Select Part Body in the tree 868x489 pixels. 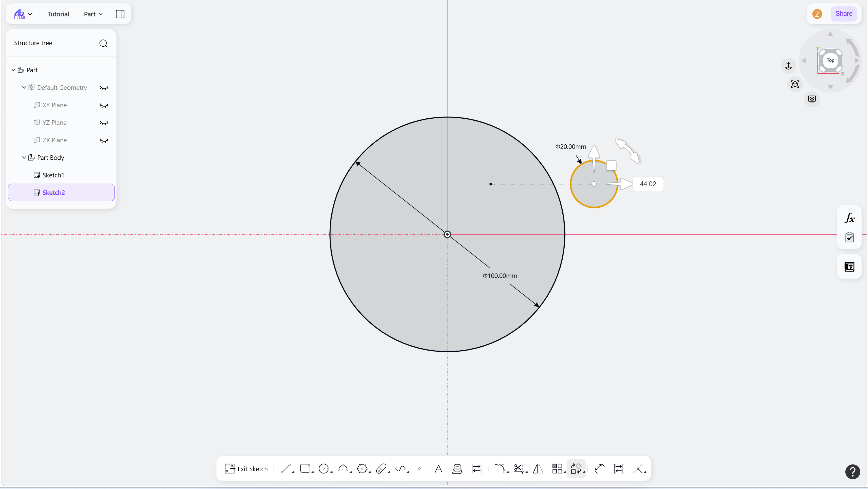[x=51, y=158]
